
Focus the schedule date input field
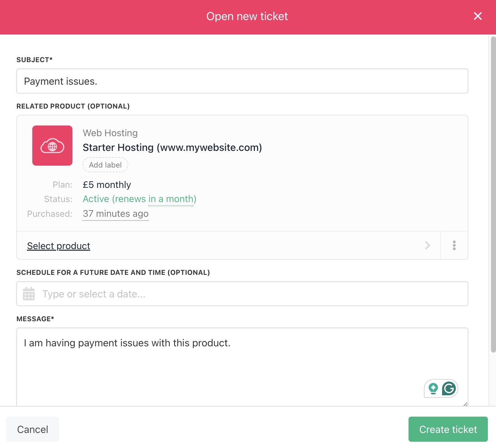tap(242, 294)
